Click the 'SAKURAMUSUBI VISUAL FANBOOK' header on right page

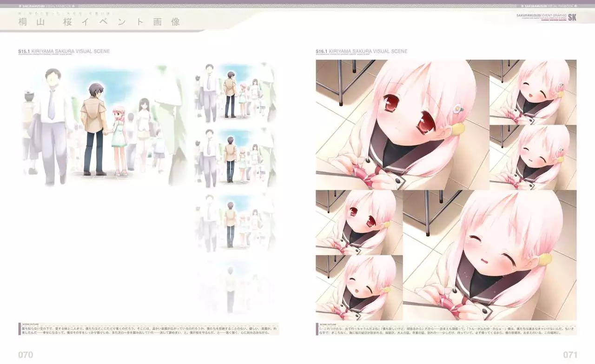[549, 6]
